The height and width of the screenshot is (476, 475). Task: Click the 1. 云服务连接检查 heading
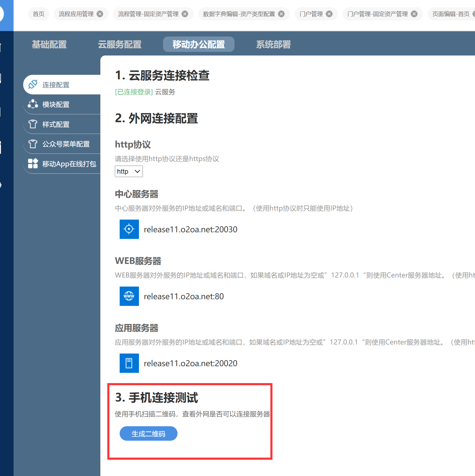[x=162, y=75]
